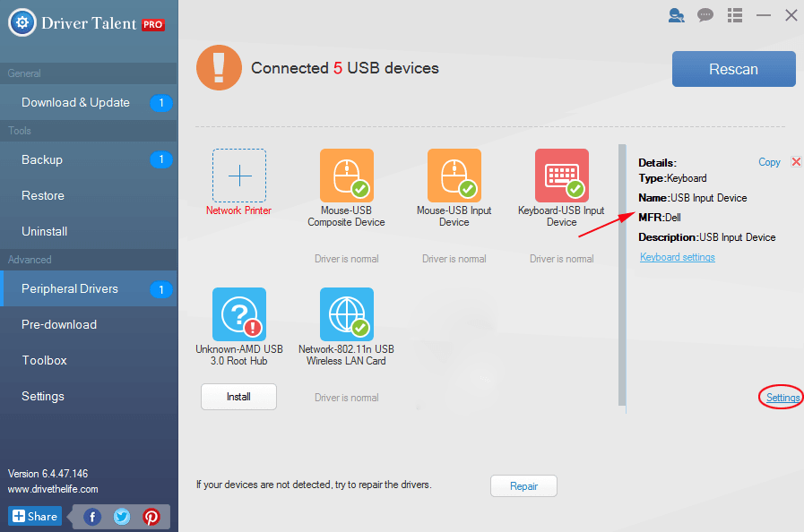Click the PRO badge in the title
The height and width of the screenshot is (532, 804).
click(x=152, y=24)
